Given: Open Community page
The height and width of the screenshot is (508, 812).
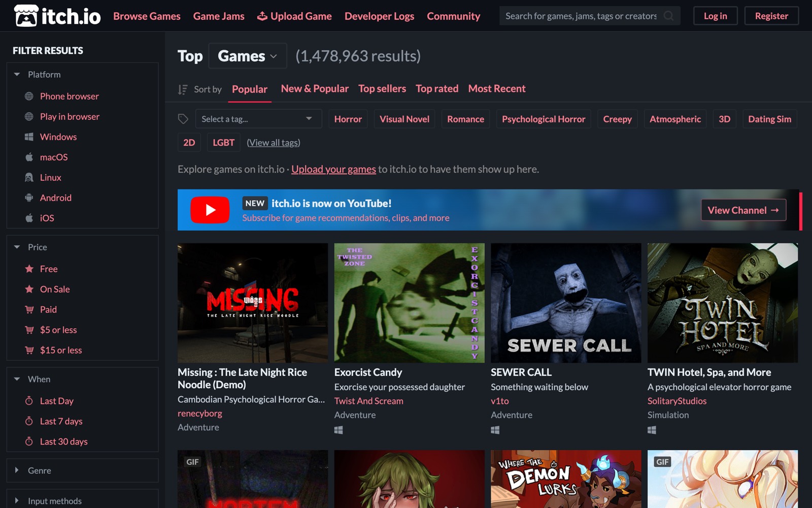Looking at the screenshot, I should 453,16.
